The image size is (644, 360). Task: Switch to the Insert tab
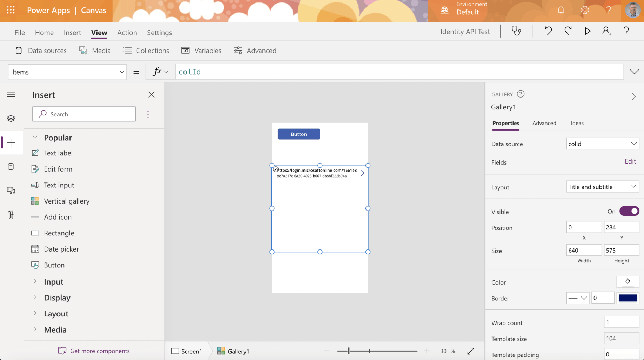coord(72,32)
